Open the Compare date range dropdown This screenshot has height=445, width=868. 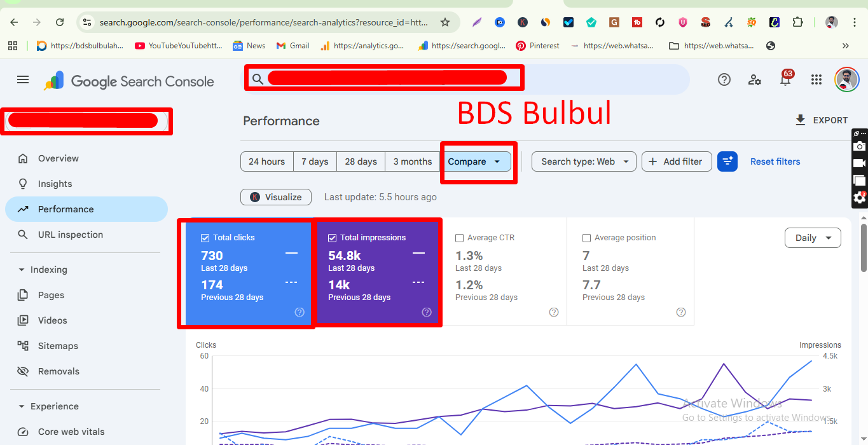pos(476,161)
